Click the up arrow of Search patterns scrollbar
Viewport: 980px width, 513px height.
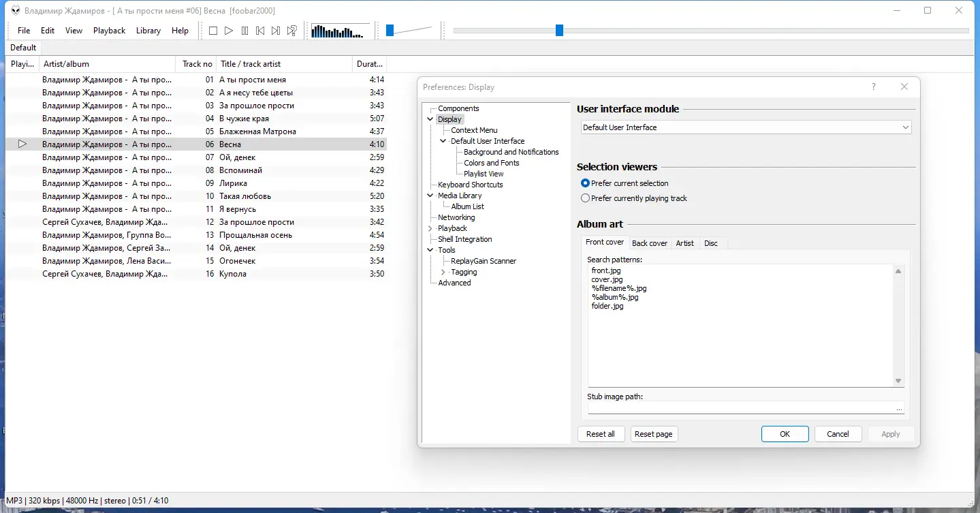click(898, 271)
